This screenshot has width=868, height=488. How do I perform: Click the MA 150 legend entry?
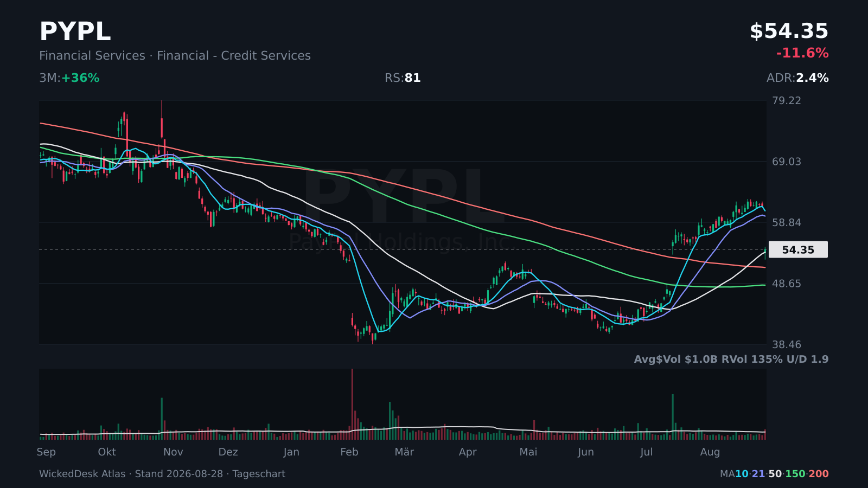(795, 474)
